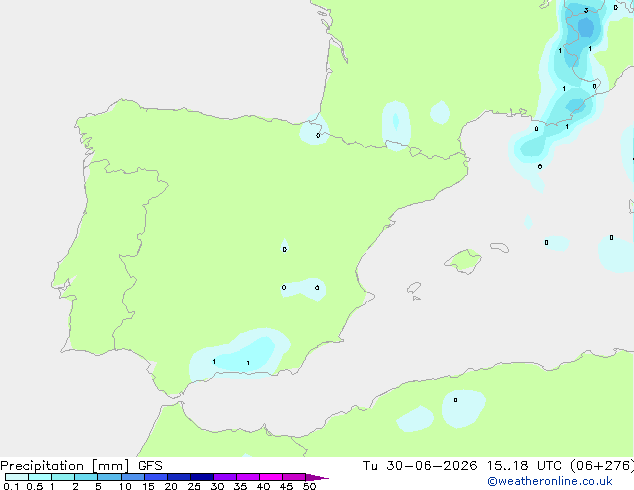Click the 15–20 mm royal blue swatch
This screenshot has width=634, height=490.
[x=156, y=477]
